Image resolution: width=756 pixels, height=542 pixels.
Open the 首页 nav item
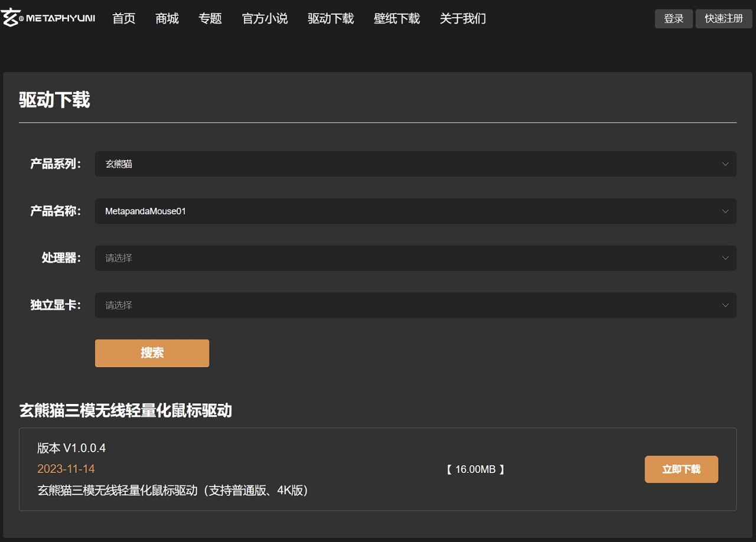point(124,19)
